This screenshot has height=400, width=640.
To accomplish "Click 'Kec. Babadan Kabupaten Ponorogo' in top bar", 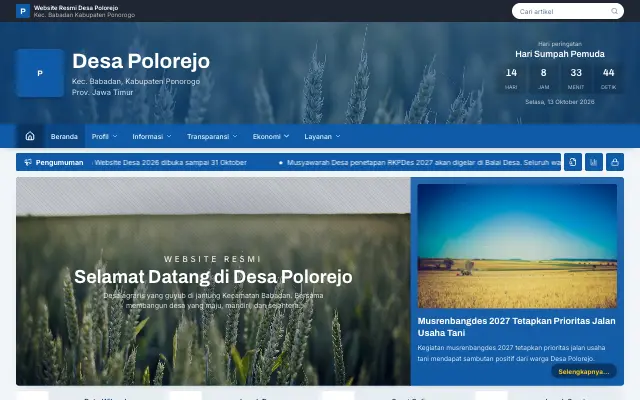I will [x=84, y=15].
